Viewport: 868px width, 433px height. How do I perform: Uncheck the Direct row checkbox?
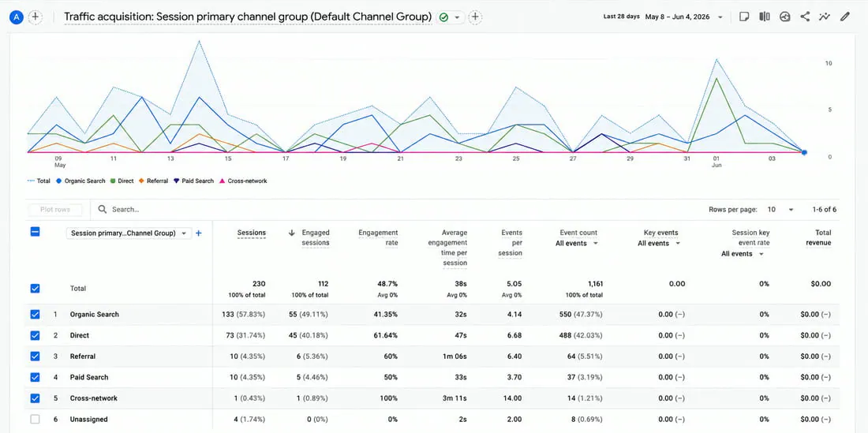pyautogui.click(x=35, y=335)
